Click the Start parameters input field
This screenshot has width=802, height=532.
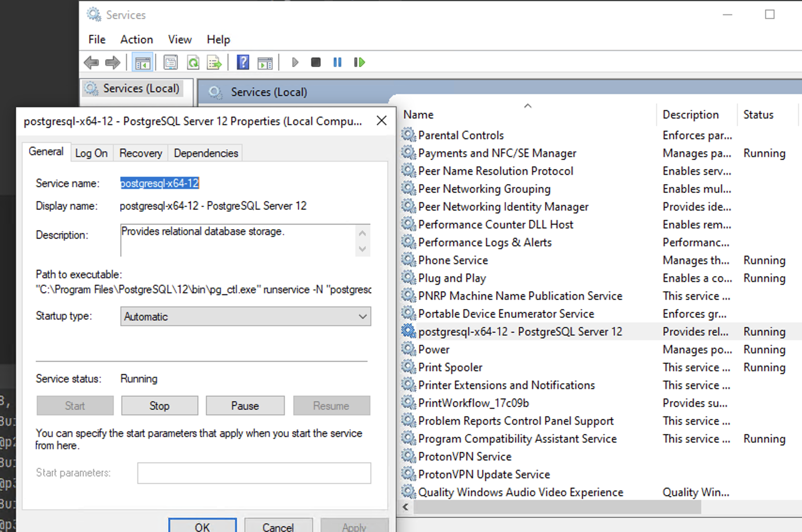(254, 473)
